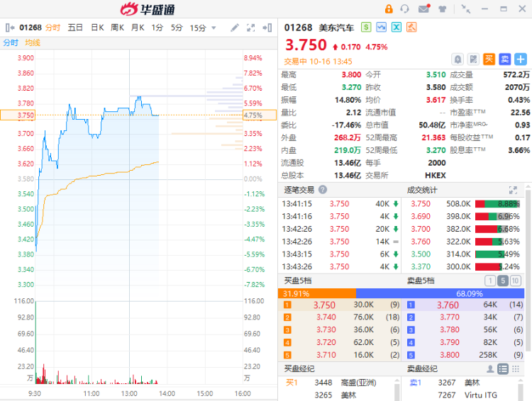Switch broker queue to grid view
Image resolution: width=532 pixels, height=401 pixels.
pyautogui.click(x=516, y=369)
